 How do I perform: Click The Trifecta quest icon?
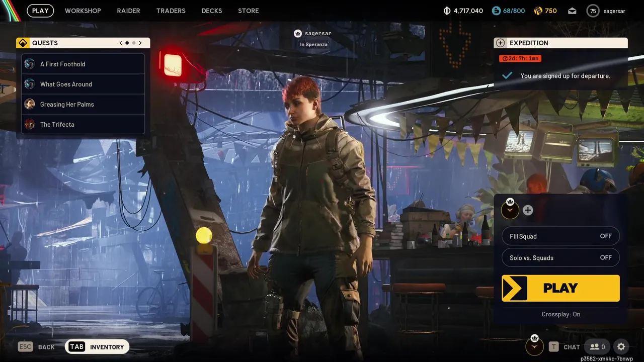click(30, 124)
